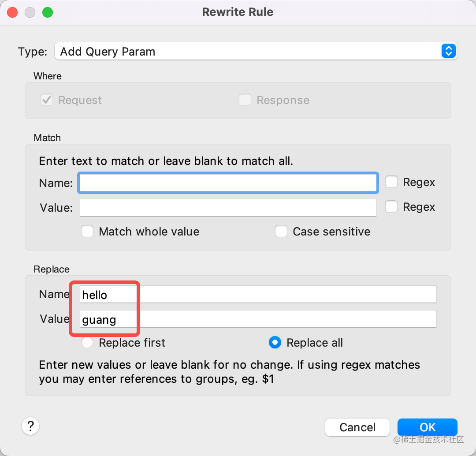The height and width of the screenshot is (456, 476).
Task: Toggle the Case sensitive checkbox
Action: pos(281,232)
